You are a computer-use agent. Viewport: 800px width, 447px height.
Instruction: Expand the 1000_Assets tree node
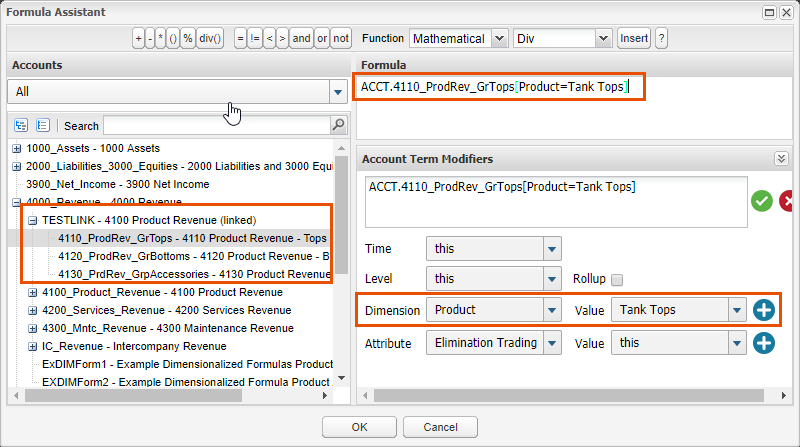tap(17, 148)
